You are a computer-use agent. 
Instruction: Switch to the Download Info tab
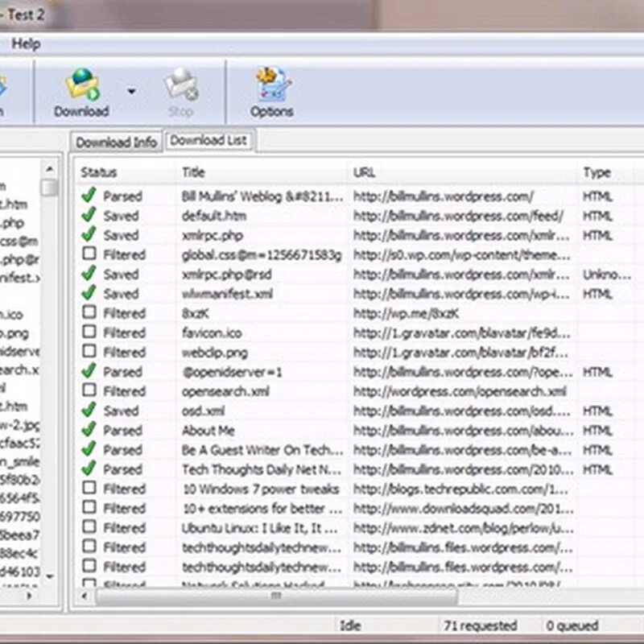116,142
